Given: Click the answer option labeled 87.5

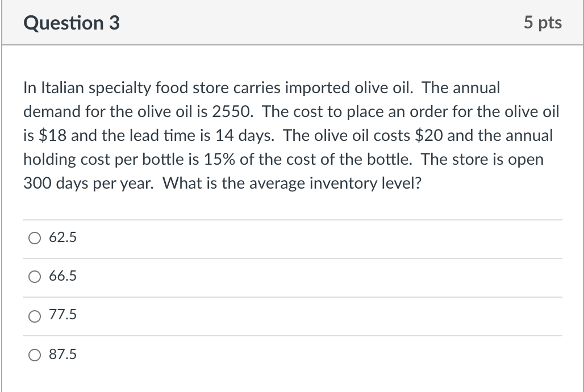Looking at the screenshot, I should [x=64, y=355].
